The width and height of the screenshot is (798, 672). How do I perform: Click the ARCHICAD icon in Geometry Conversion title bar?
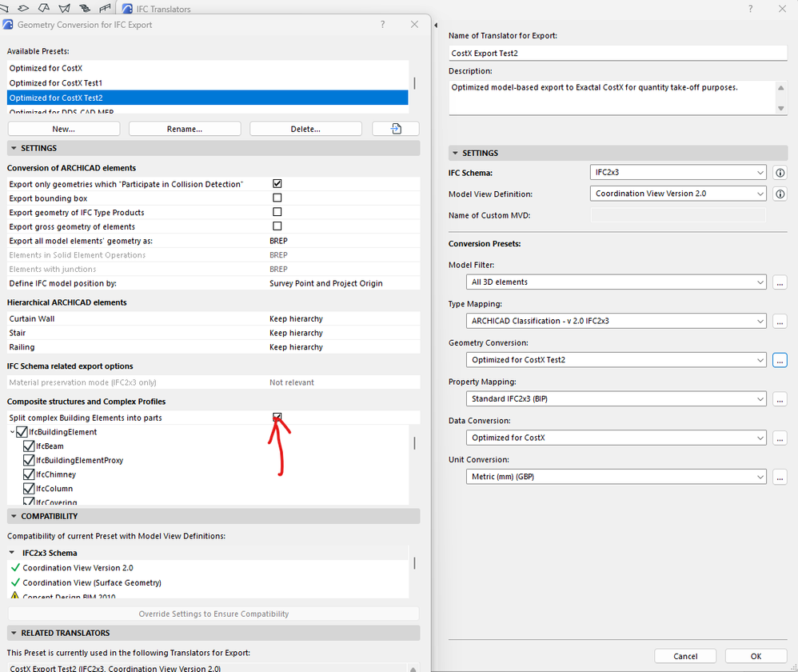(8, 25)
